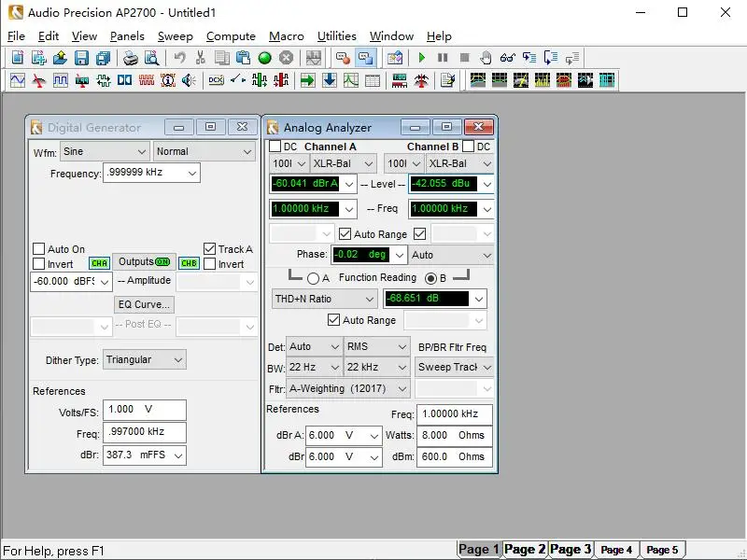747x560 pixels.
Task: Open the 22 kHz bandwidth dropdown
Action: tap(376, 367)
